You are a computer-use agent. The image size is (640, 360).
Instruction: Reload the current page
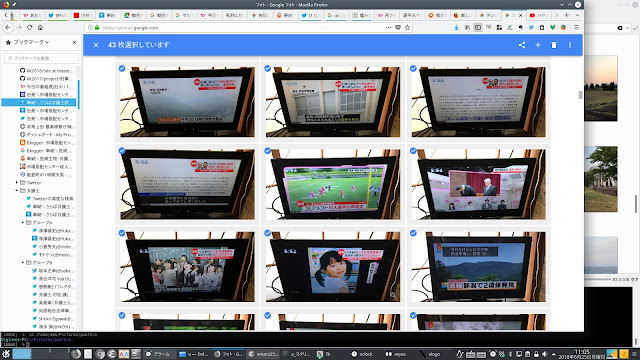click(29, 27)
